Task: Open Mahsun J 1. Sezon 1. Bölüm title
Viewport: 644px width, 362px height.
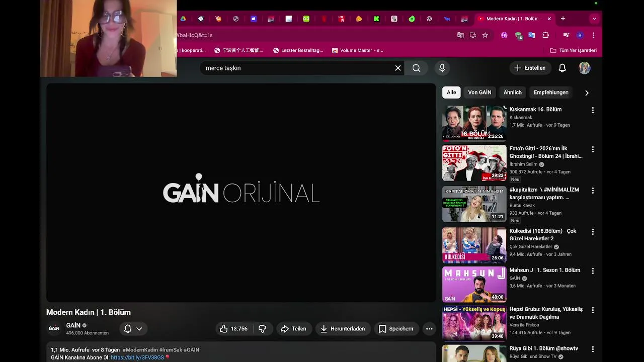Action: point(544,270)
